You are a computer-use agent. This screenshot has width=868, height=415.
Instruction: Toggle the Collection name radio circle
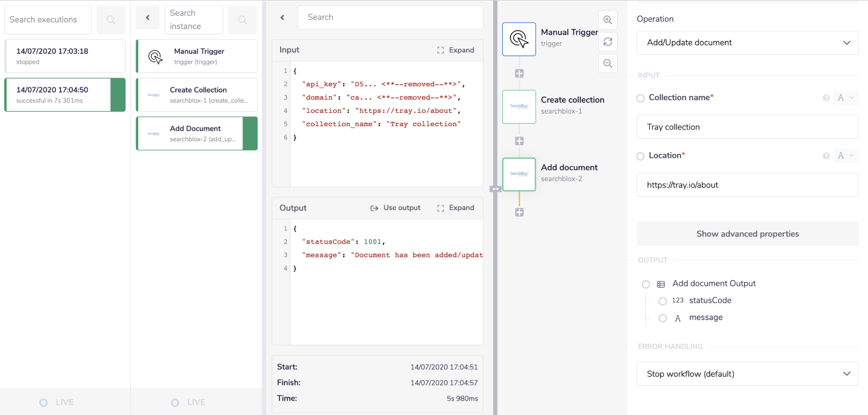click(641, 98)
